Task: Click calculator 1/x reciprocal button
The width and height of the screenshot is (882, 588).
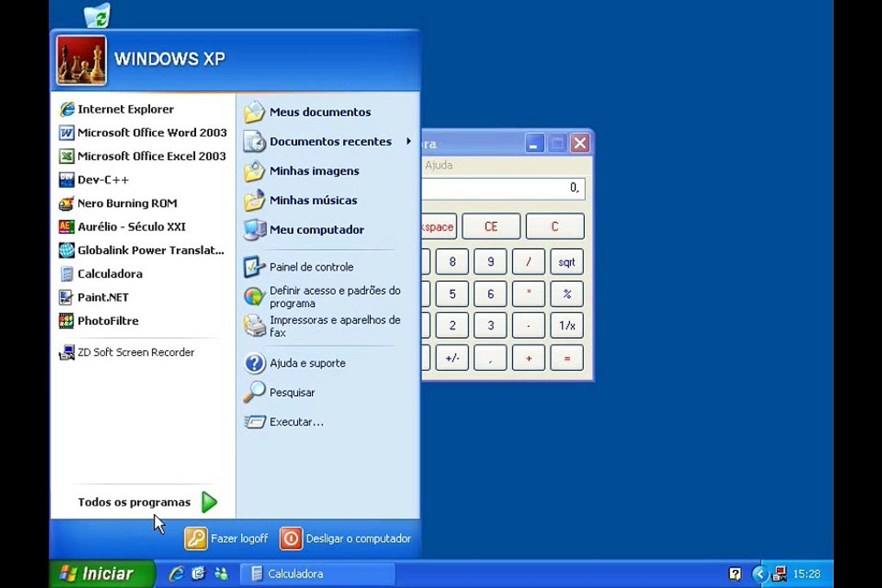Action: point(567,326)
